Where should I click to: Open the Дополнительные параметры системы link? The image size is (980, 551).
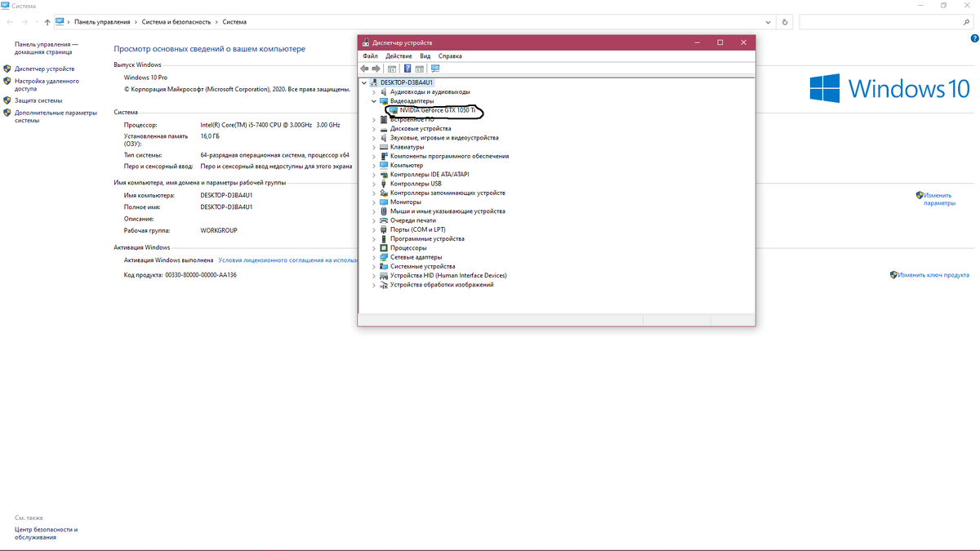pos(56,116)
